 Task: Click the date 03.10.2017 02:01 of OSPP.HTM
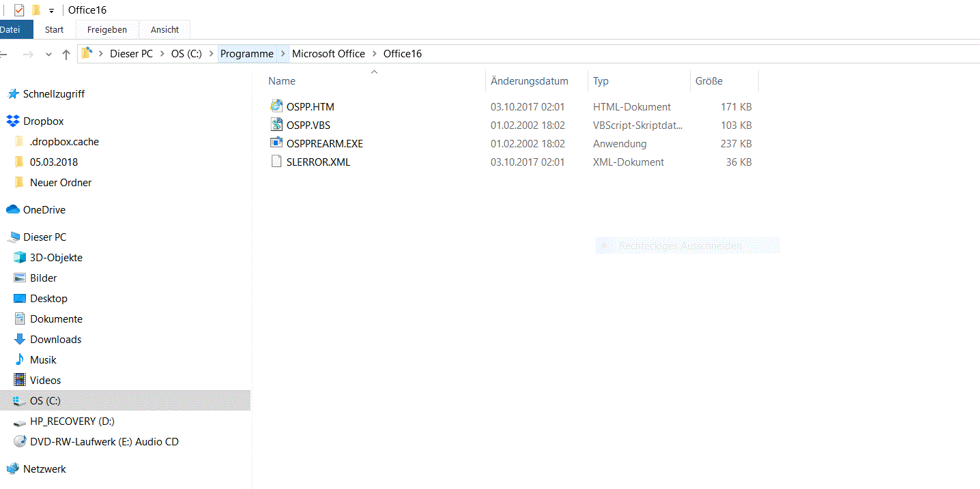point(528,107)
